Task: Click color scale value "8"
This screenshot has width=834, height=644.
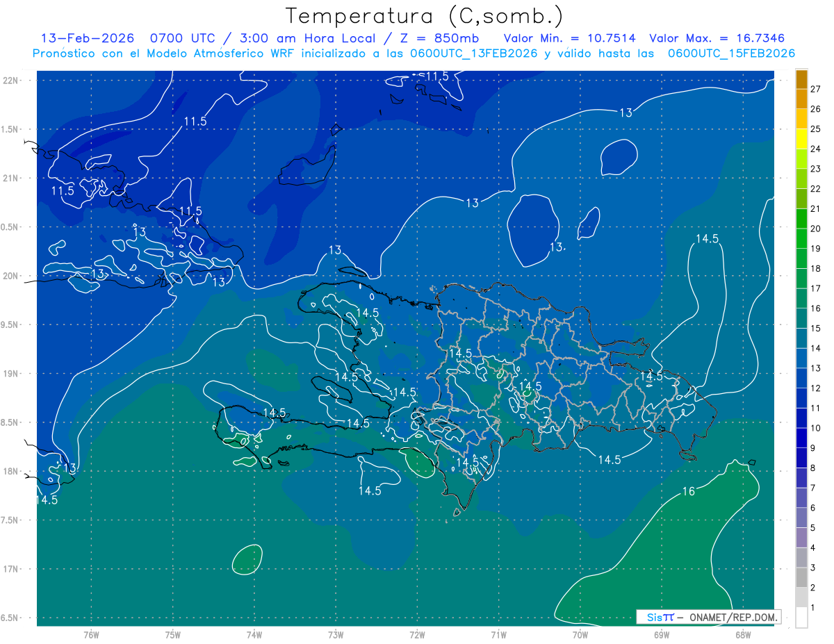Action: [813, 468]
